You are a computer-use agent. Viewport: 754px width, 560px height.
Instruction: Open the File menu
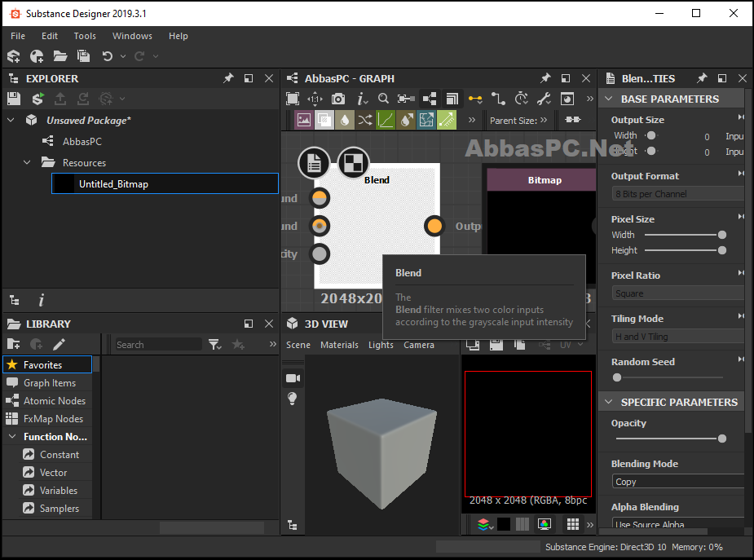click(x=18, y=36)
